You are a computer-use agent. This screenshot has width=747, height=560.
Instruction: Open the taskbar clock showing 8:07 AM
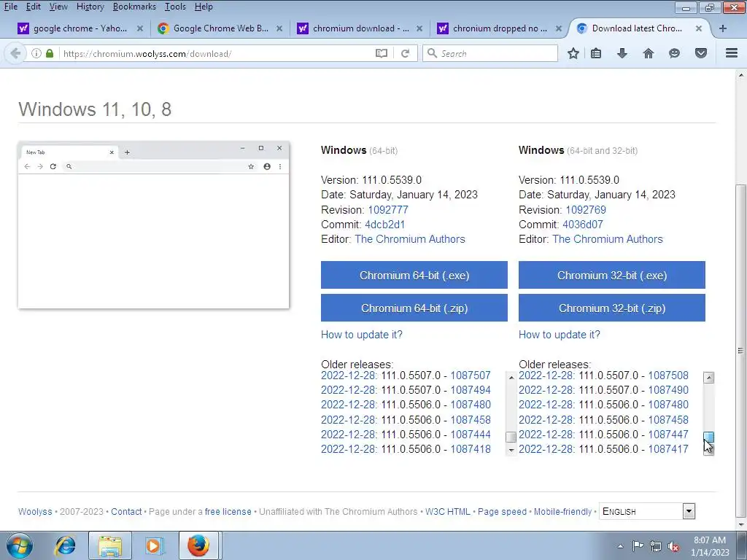(710, 546)
